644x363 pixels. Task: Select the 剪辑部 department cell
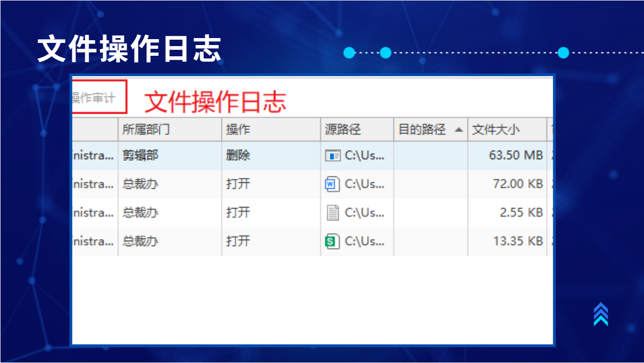click(140, 155)
